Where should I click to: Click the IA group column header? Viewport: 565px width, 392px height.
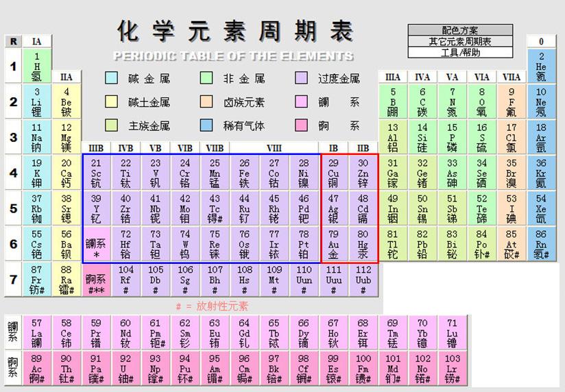pos(36,42)
